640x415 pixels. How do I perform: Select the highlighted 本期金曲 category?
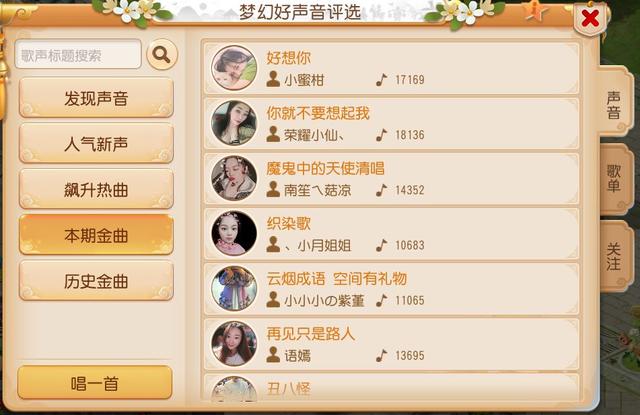tap(96, 235)
